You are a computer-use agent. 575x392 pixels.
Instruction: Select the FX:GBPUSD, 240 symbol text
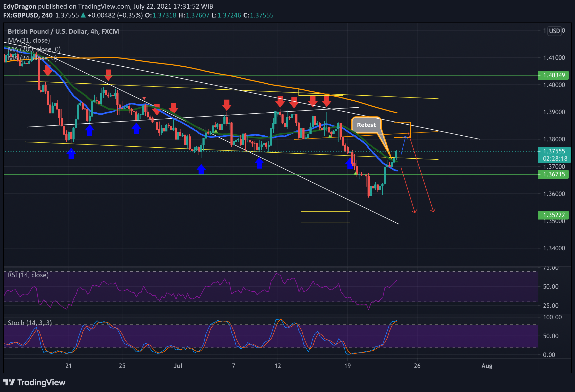coord(28,15)
